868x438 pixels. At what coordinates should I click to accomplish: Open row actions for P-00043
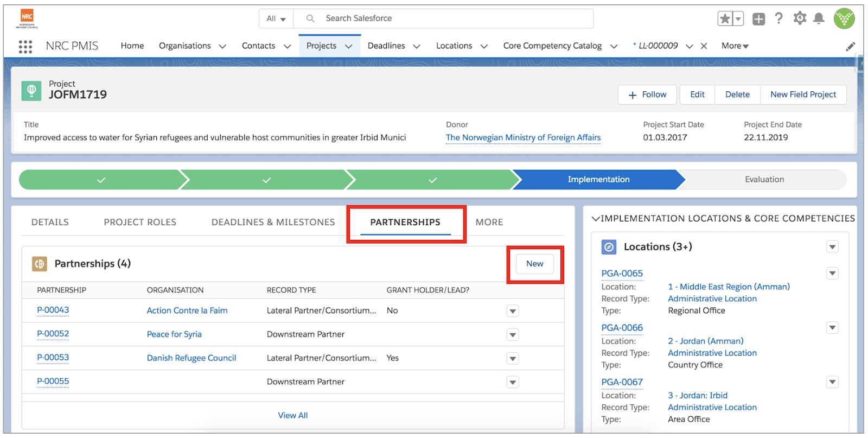tap(513, 311)
